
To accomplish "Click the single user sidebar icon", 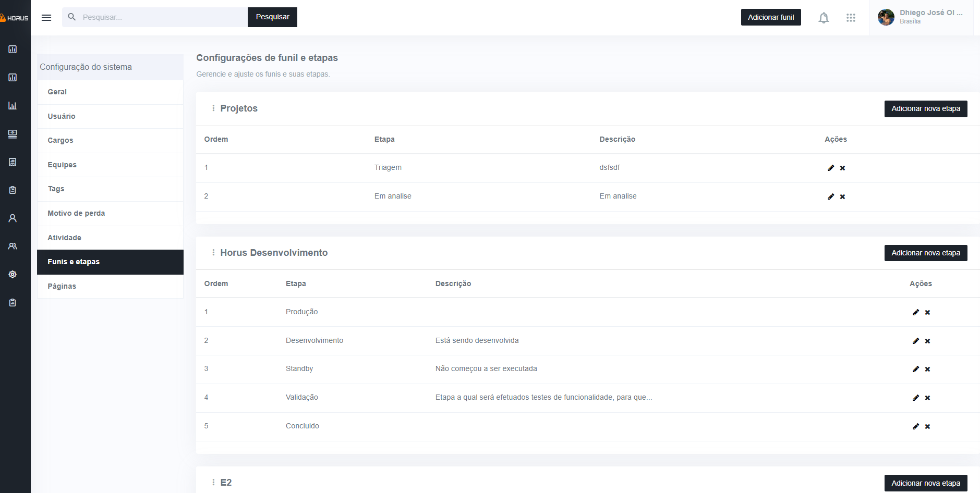I will [x=13, y=218].
